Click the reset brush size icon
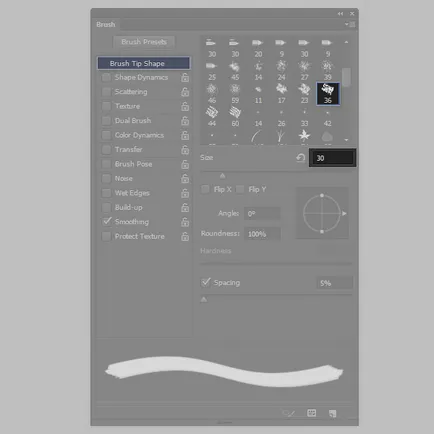 point(300,158)
